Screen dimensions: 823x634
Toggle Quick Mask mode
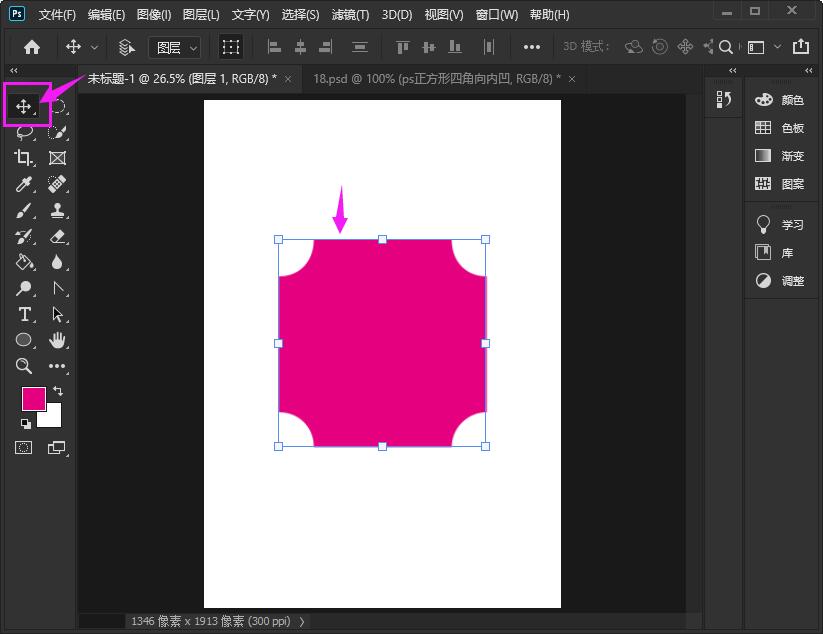(x=24, y=448)
